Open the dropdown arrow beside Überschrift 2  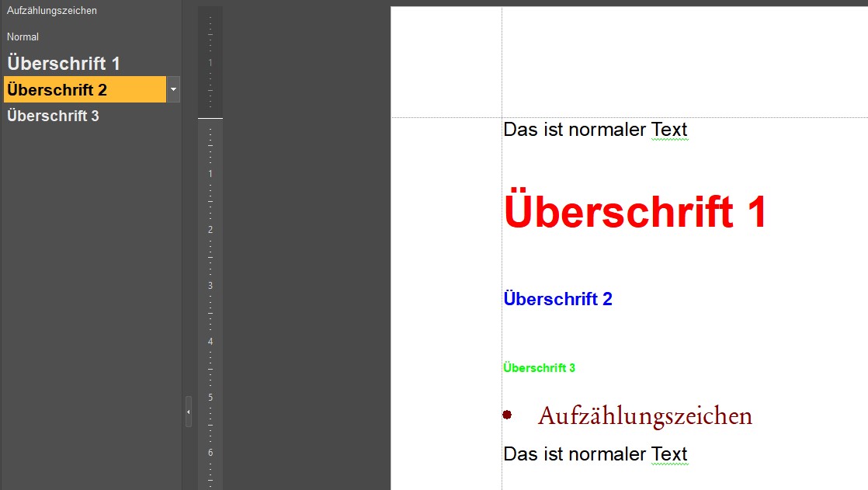point(174,90)
